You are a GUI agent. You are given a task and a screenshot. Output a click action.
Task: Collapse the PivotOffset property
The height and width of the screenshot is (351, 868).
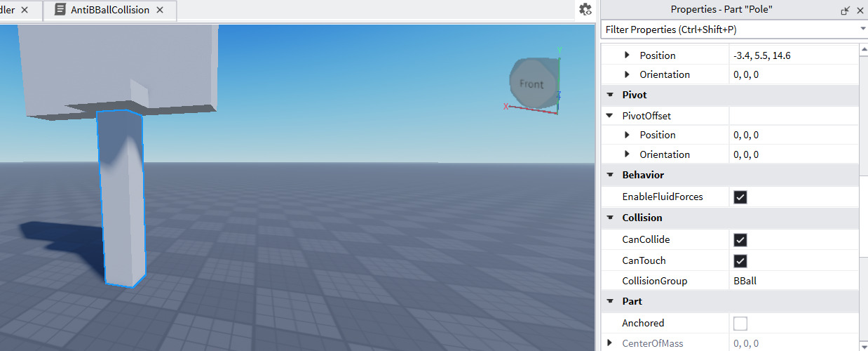click(x=611, y=116)
